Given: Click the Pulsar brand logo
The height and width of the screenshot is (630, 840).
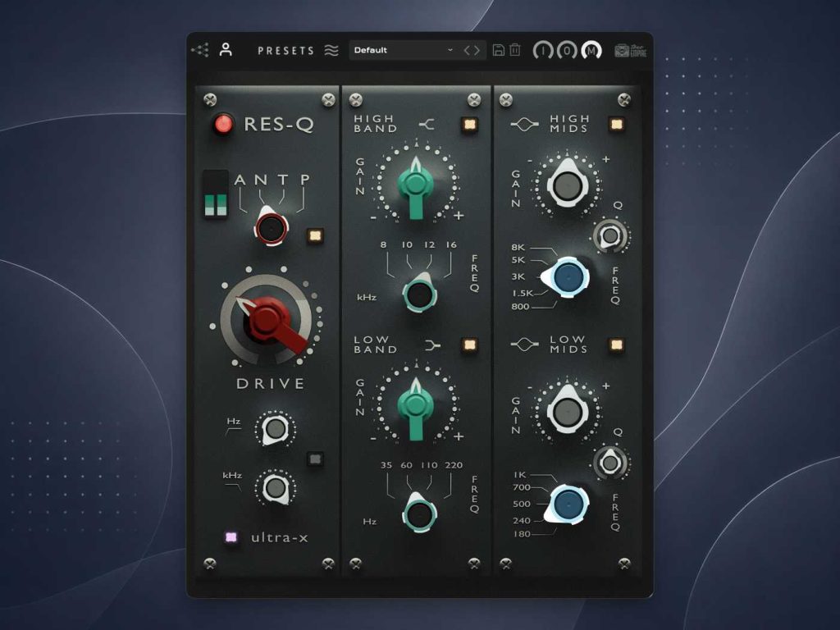Looking at the screenshot, I should pyautogui.click(x=631, y=51).
